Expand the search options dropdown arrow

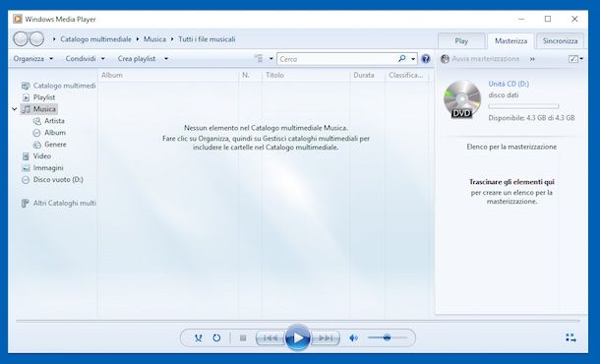click(x=413, y=59)
